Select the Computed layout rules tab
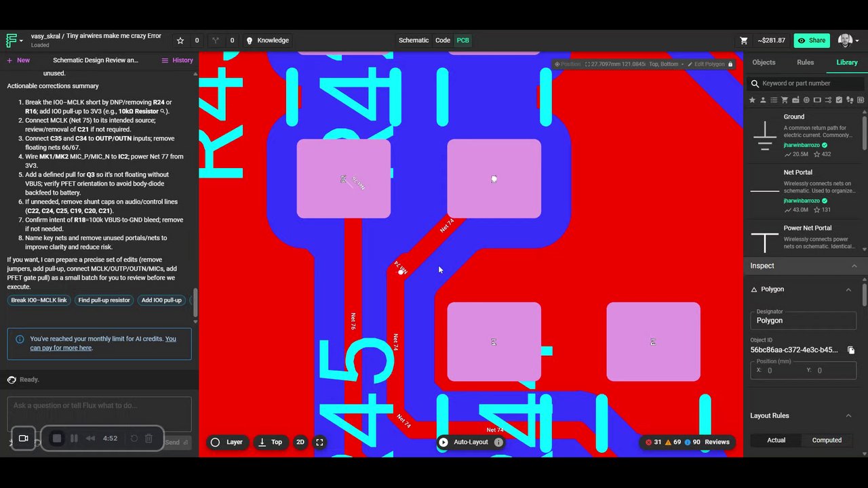This screenshot has height=488, width=868. click(x=827, y=441)
